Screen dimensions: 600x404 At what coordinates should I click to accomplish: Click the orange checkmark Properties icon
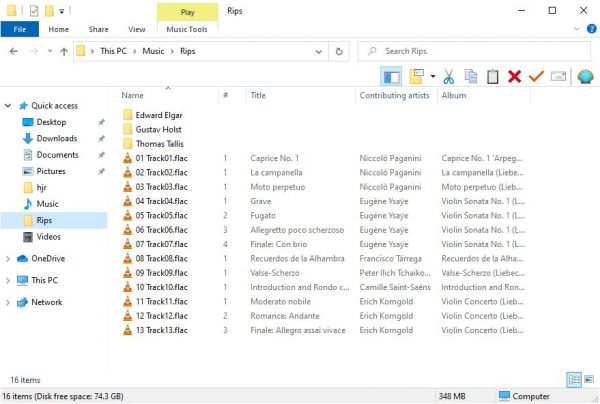tap(536, 77)
